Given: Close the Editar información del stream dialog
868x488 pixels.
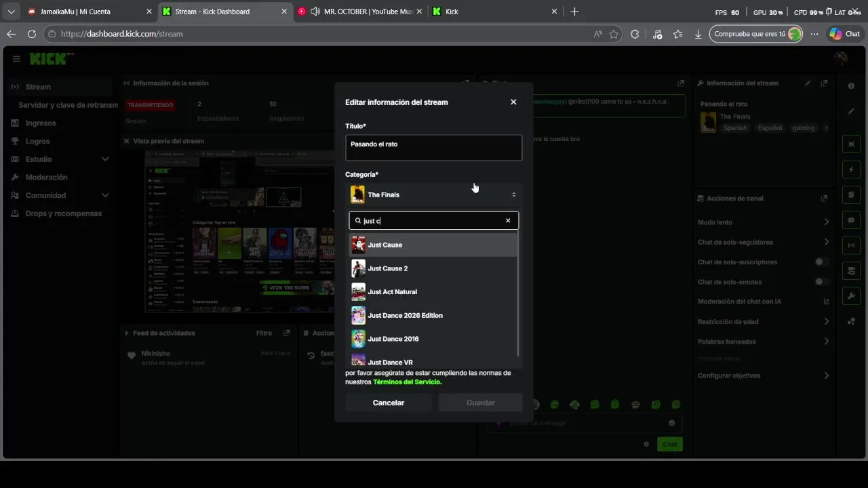Looking at the screenshot, I should pos(513,102).
